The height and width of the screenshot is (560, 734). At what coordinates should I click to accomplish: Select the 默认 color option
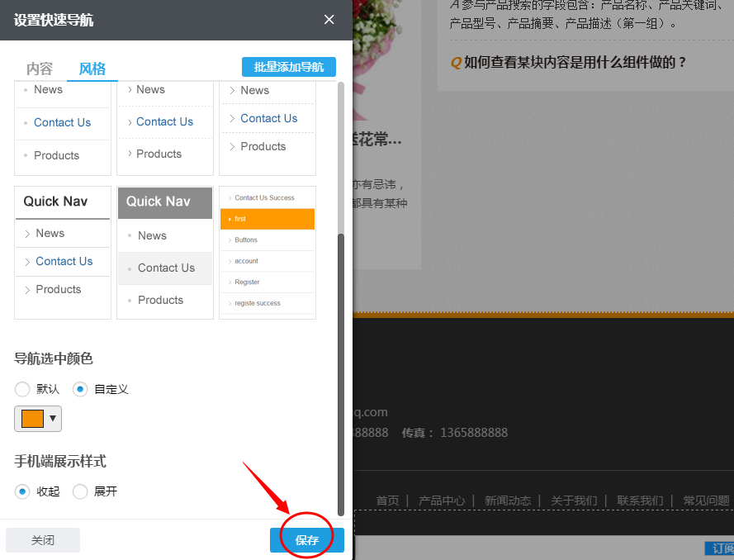point(23,389)
